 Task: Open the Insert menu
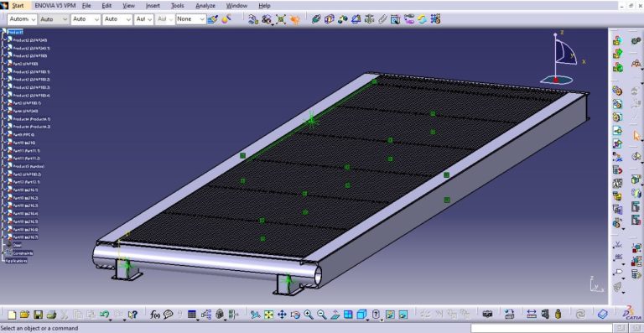point(153,6)
